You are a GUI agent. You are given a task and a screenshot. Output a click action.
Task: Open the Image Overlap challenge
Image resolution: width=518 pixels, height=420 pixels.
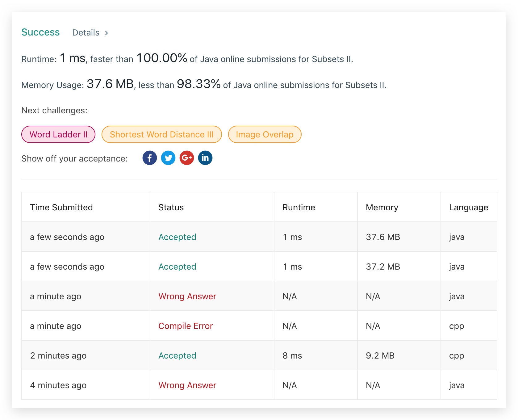(265, 134)
